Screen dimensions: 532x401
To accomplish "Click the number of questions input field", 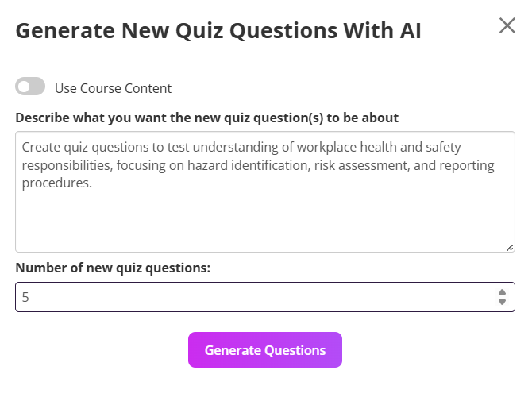I will point(254,297).
